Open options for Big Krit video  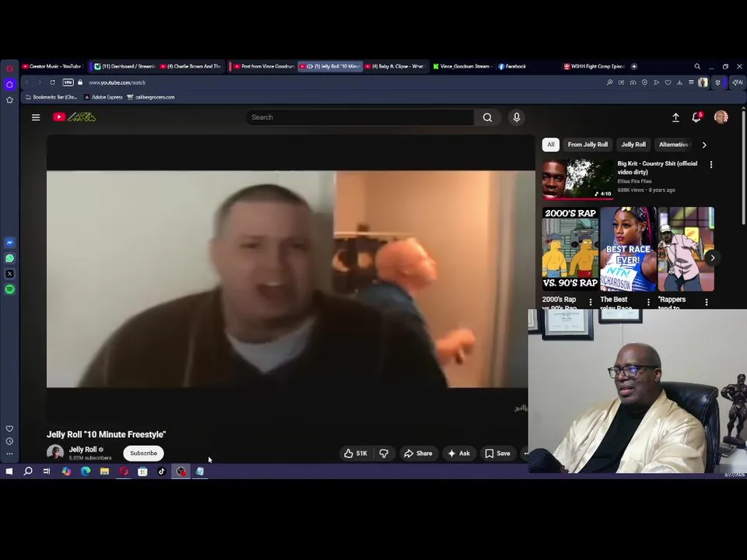coord(711,164)
